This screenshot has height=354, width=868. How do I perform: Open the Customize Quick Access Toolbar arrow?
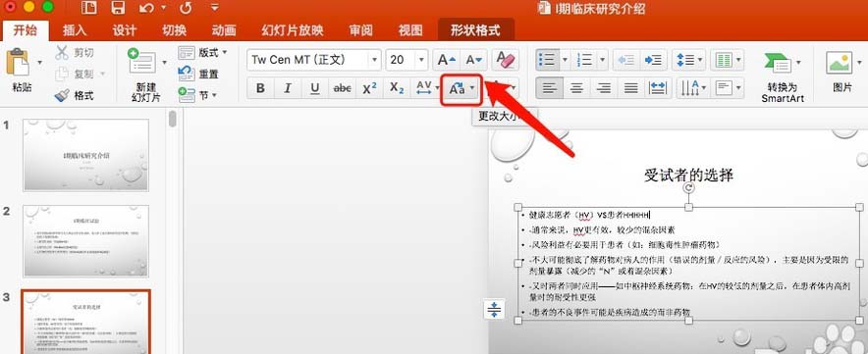coord(214,8)
